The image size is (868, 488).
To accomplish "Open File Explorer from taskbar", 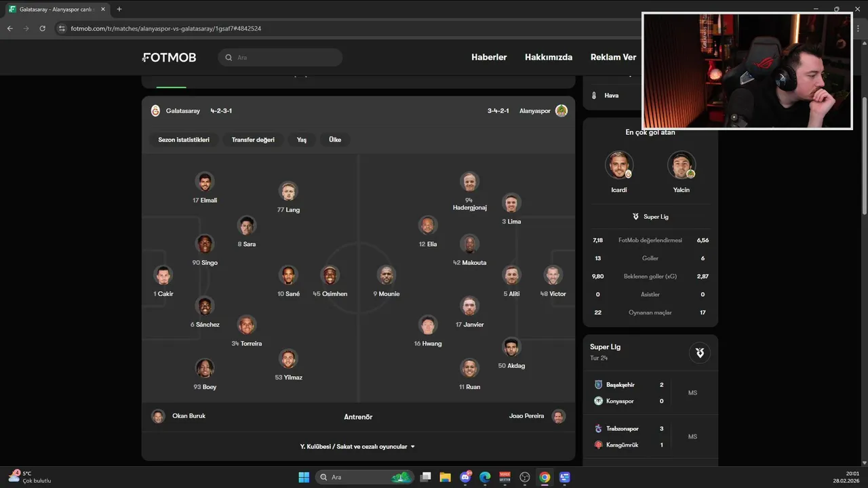I will 446,477.
